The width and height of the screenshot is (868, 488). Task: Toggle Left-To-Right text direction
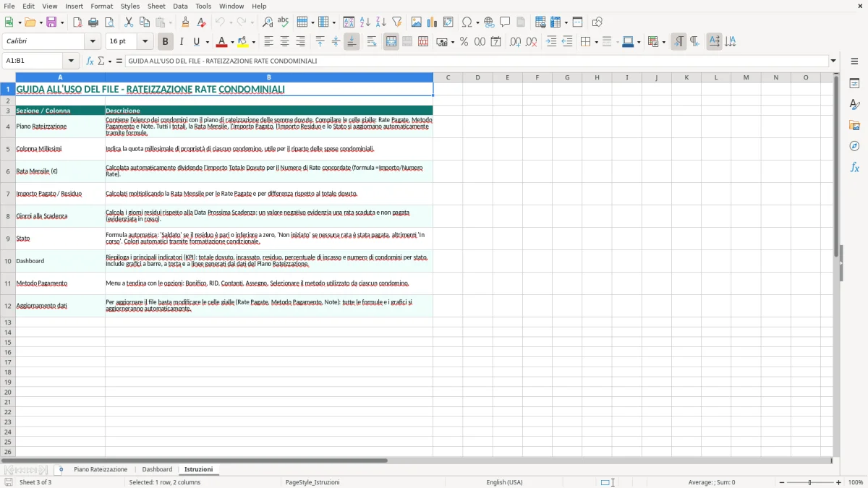pos(678,42)
